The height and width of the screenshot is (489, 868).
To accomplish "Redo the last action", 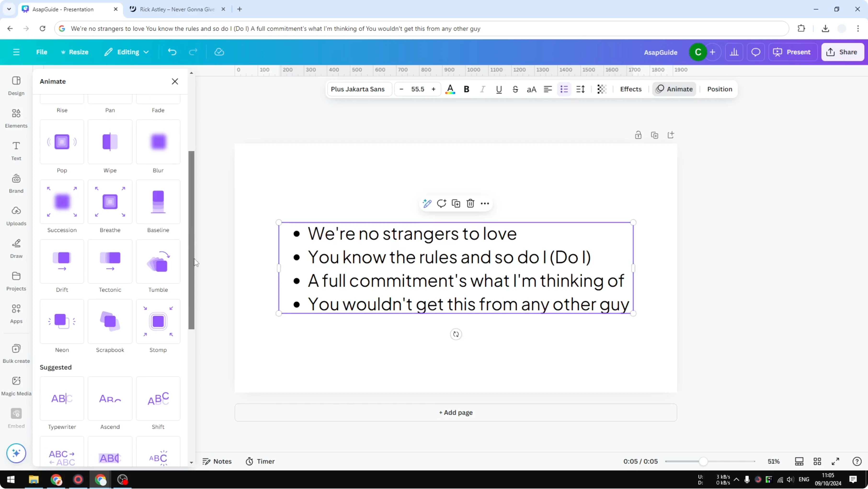I will pyautogui.click(x=193, y=52).
